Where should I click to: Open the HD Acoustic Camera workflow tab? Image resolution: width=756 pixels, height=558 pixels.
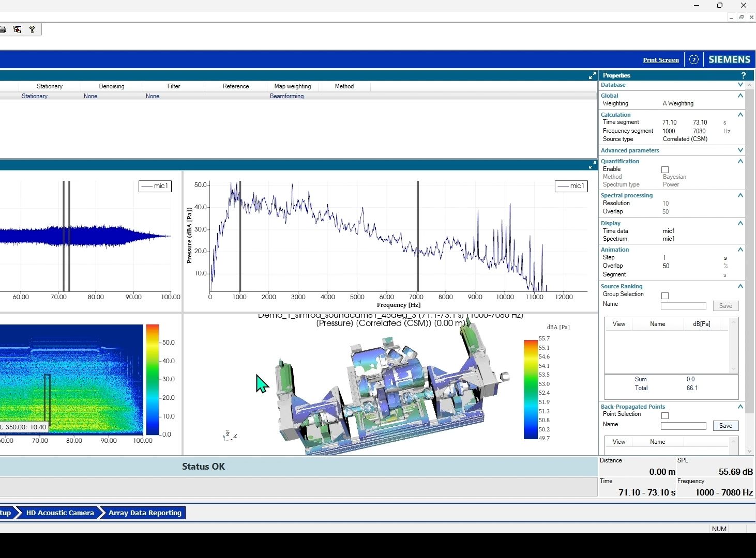(x=60, y=513)
